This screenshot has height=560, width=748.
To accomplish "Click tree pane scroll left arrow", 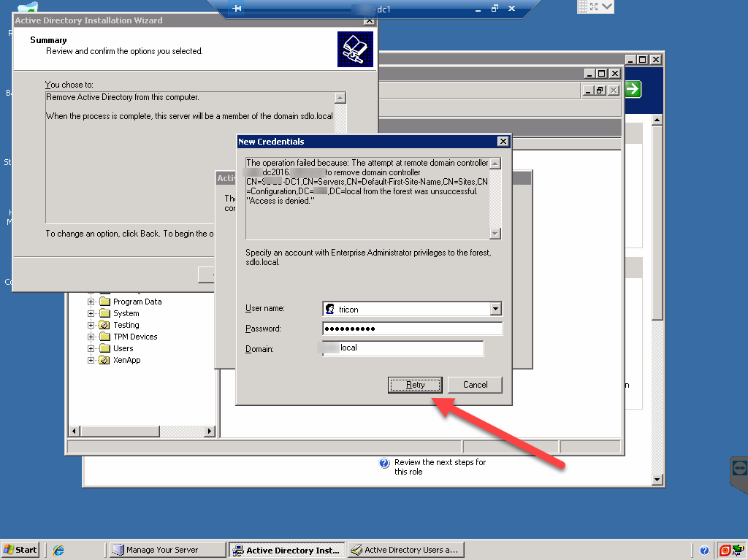I will pos(74,431).
